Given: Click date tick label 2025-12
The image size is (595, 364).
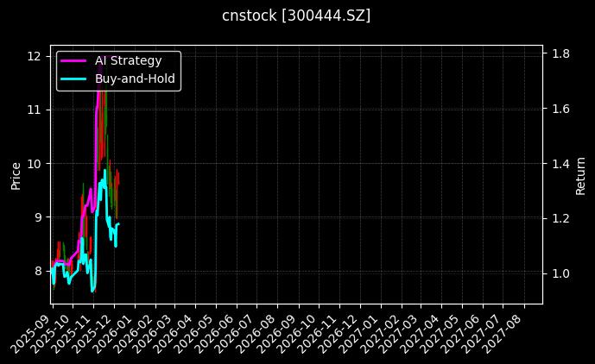Looking at the screenshot, I should click(x=92, y=334).
